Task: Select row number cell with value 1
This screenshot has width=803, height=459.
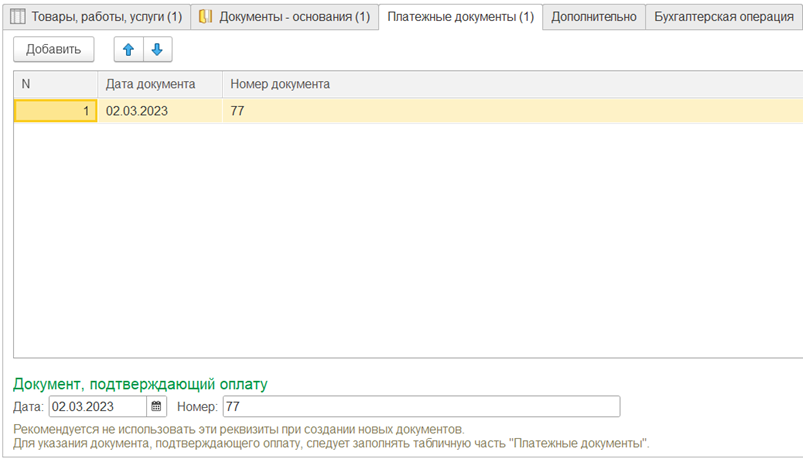Action: click(55, 111)
